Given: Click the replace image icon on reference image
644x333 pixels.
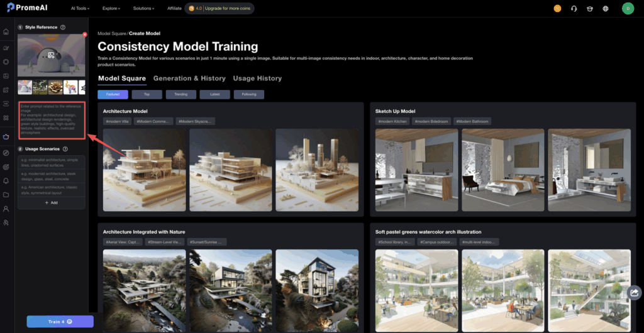Looking at the screenshot, I should pos(52,55).
